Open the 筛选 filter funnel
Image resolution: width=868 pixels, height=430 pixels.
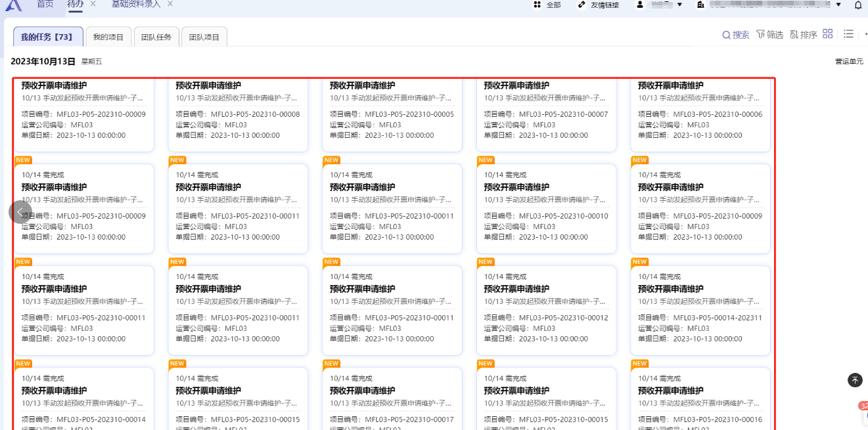coord(769,35)
